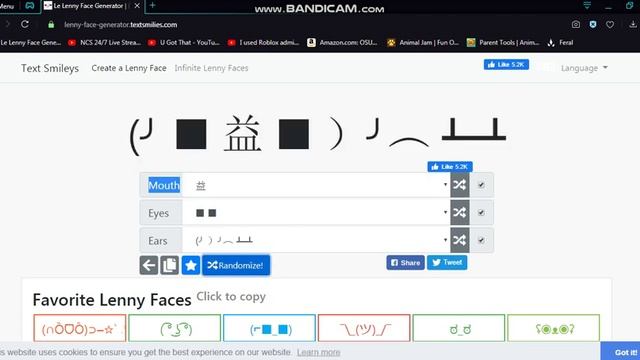
Task: Share the face on Facebook
Action: click(x=405, y=262)
